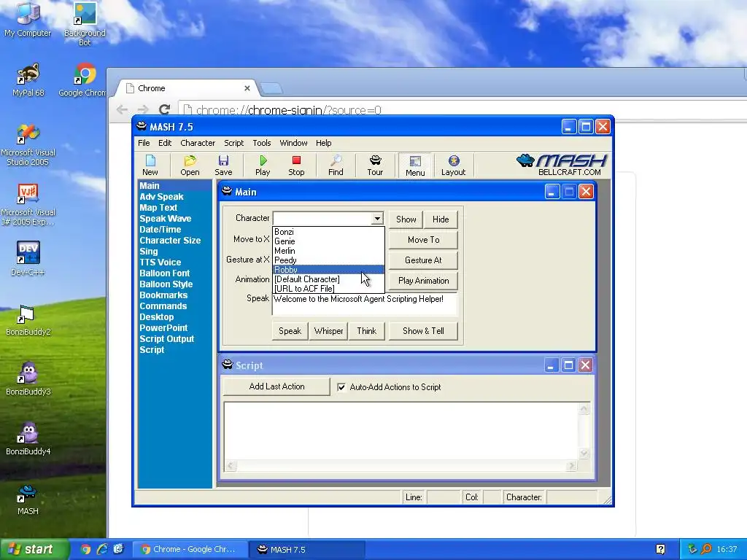Start the Tour from the toolbar
Image resolution: width=747 pixels, height=560 pixels.
[x=375, y=166]
